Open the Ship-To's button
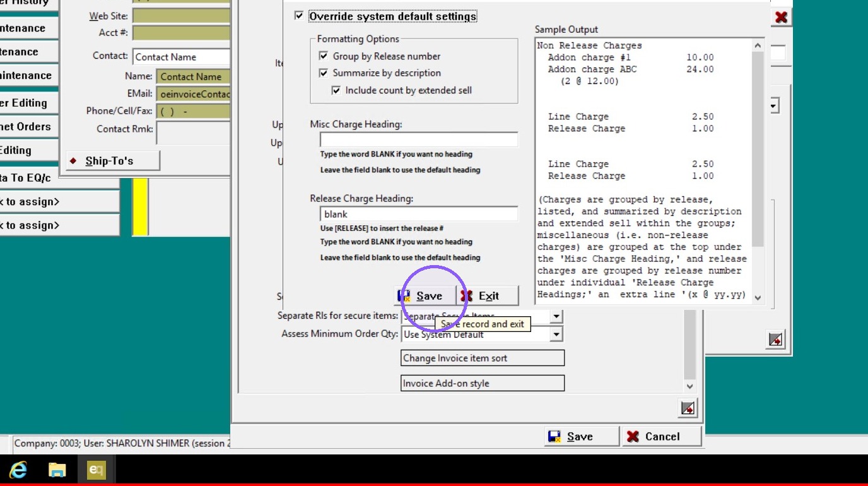This screenshot has height=486, width=868. (x=113, y=161)
